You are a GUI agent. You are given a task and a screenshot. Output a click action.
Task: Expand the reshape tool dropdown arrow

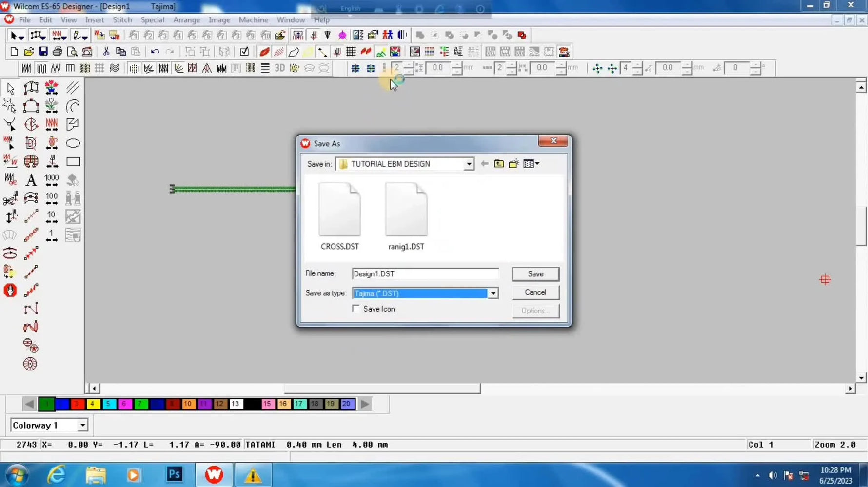[43, 36]
